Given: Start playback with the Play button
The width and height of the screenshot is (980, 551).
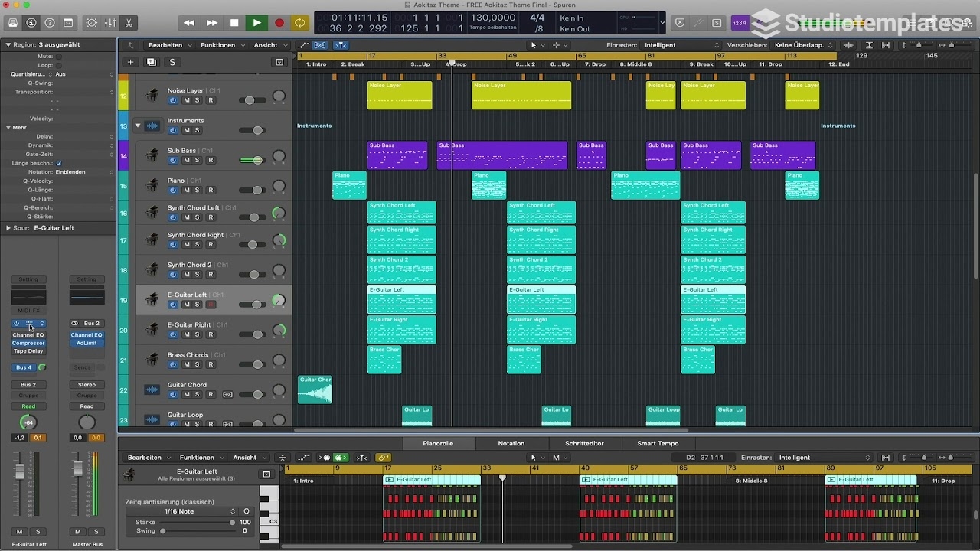Looking at the screenshot, I should pyautogui.click(x=256, y=22).
